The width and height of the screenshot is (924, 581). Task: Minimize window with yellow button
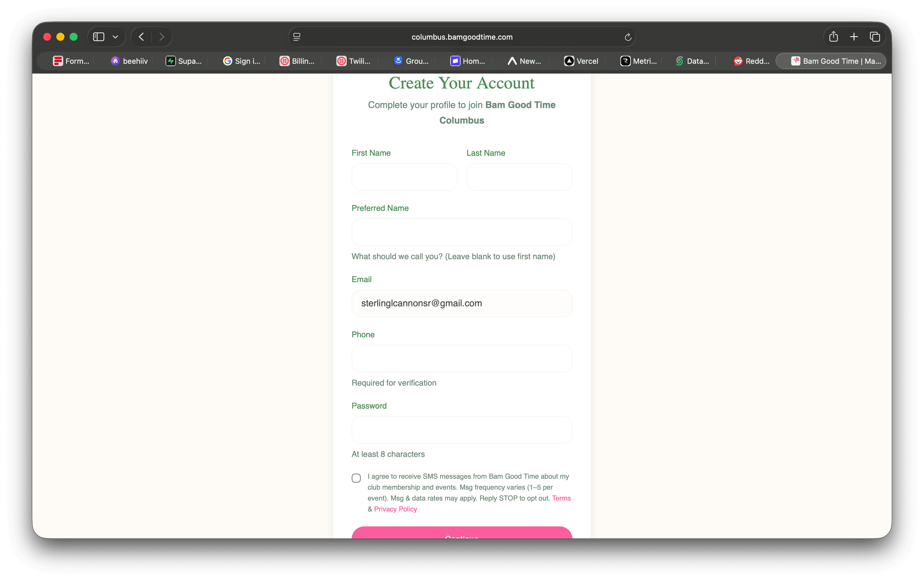pos(60,37)
